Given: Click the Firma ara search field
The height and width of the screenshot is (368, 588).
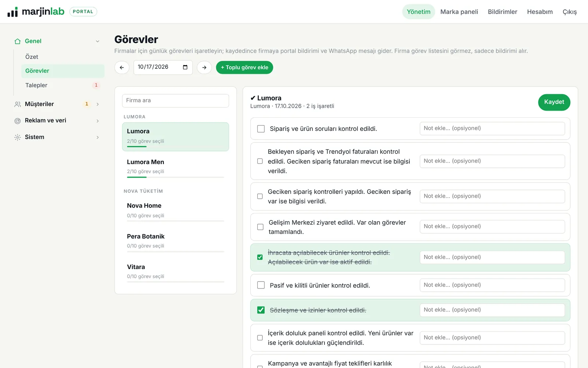Looking at the screenshot, I should point(175,100).
